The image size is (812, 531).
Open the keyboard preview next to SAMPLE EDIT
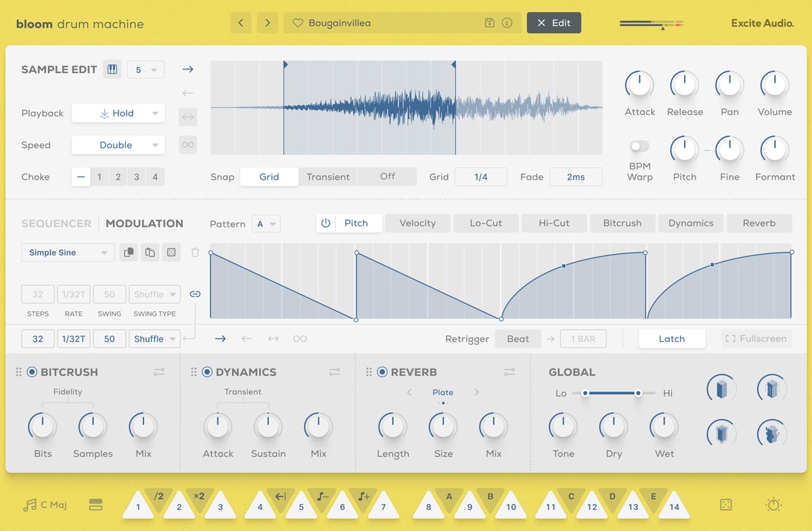tap(112, 68)
